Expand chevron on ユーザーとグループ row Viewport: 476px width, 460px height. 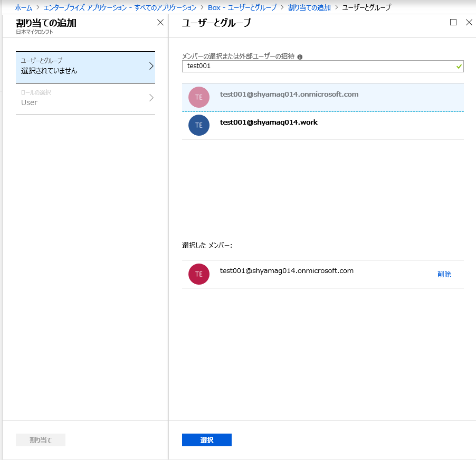pos(151,66)
